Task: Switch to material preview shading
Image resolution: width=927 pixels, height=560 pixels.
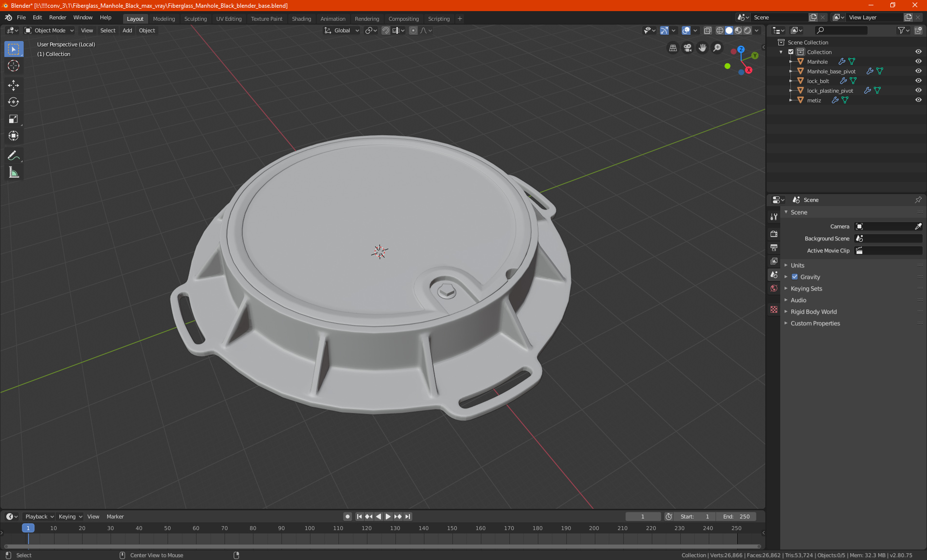Action: 738,30
